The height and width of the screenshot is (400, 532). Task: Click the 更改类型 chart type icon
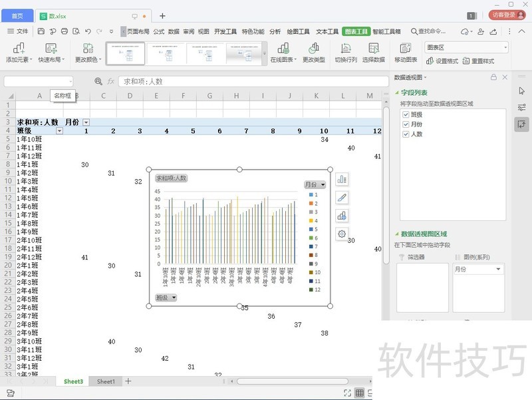[x=313, y=51]
